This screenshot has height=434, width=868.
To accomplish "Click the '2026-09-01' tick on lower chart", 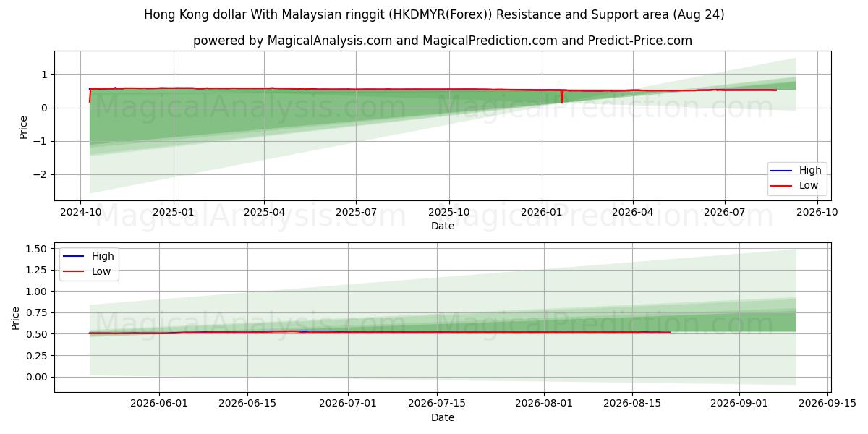I will [x=739, y=404].
